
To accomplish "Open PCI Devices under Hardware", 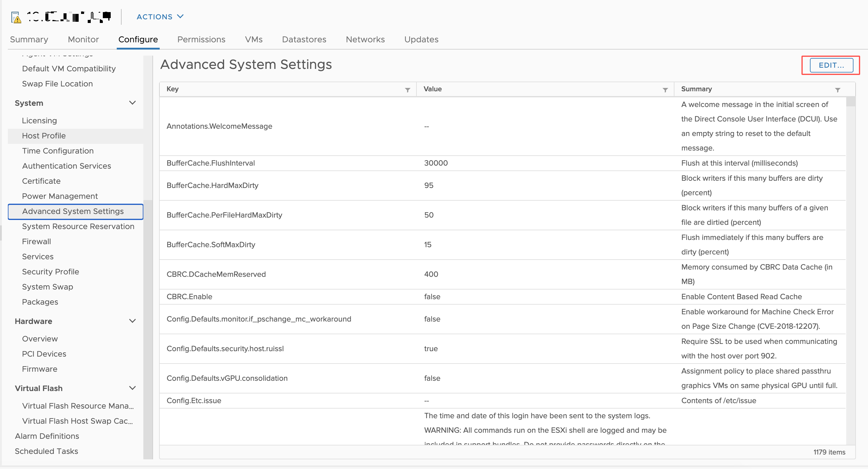I will coord(44,354).
